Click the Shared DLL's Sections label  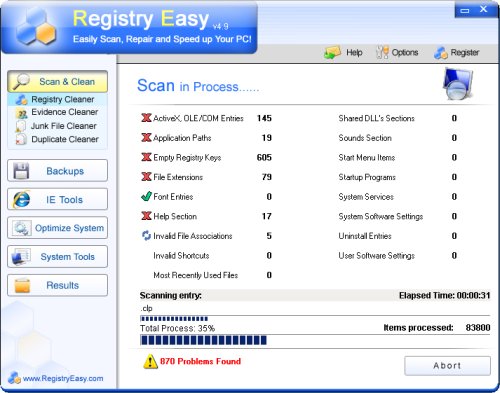(x=377, y=118)
